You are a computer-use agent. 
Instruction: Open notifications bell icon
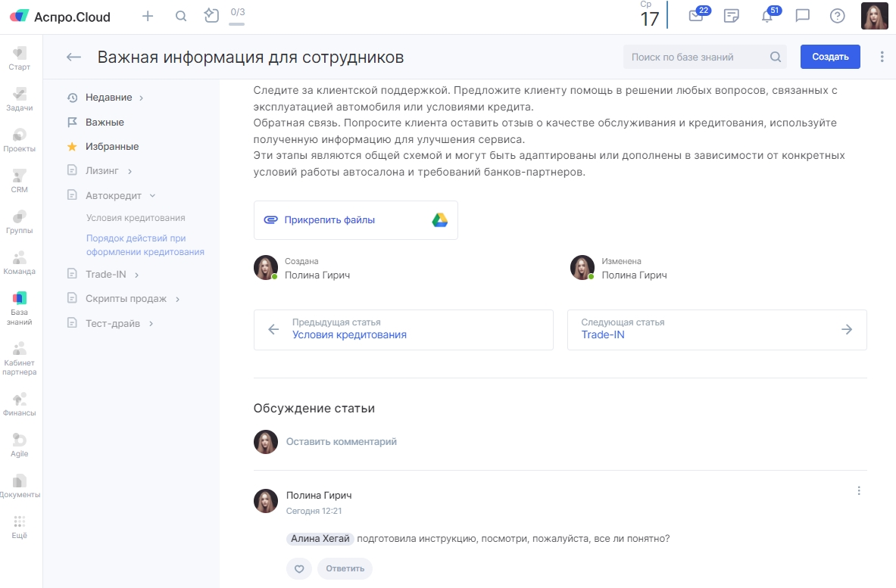tap(766, 16)
